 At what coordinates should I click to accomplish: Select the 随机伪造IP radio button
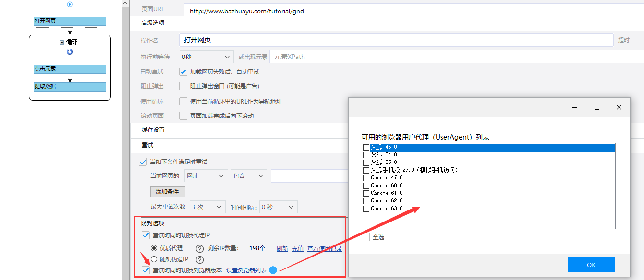(154, 259)
